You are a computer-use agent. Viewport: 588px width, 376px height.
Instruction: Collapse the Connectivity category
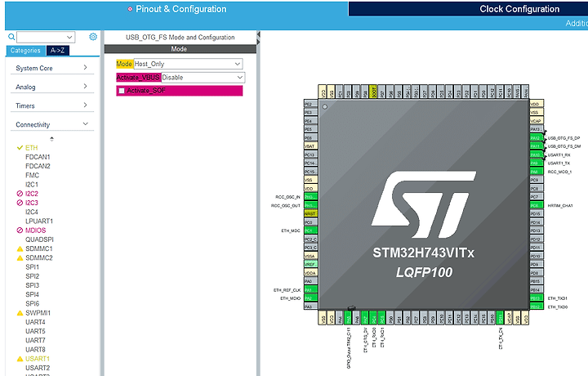point(51,124)
